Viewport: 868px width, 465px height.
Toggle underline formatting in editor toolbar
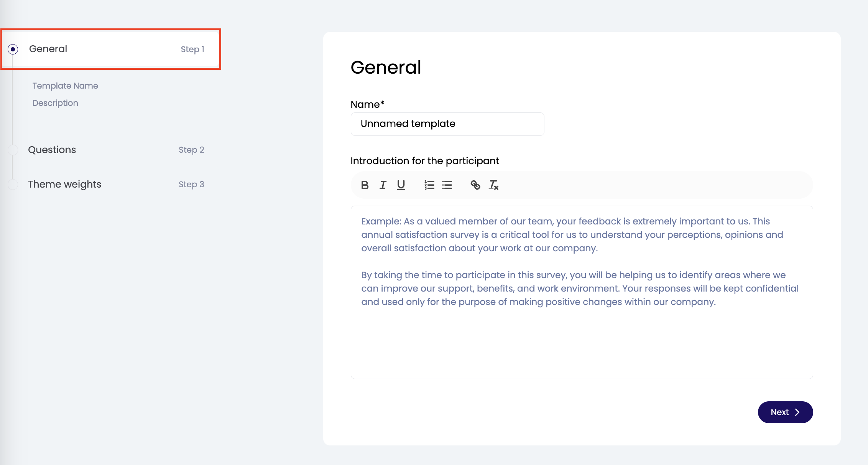click(401, 185)
